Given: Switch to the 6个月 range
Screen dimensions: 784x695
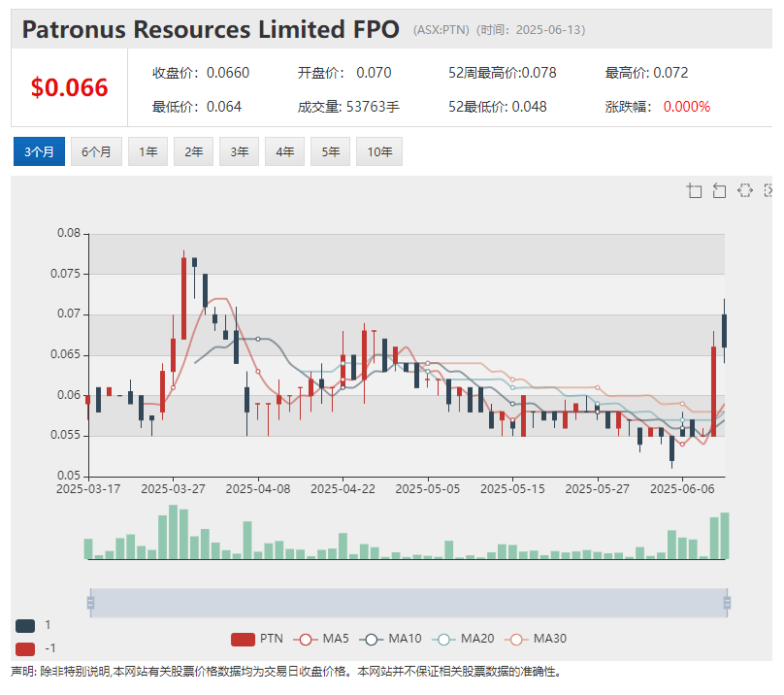Looking at the screenshot, I should click(96, 151).
